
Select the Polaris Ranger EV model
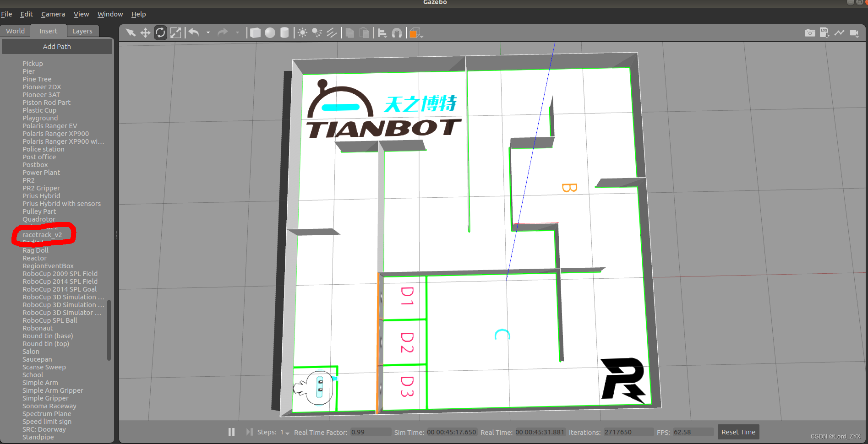coord(50,126)
